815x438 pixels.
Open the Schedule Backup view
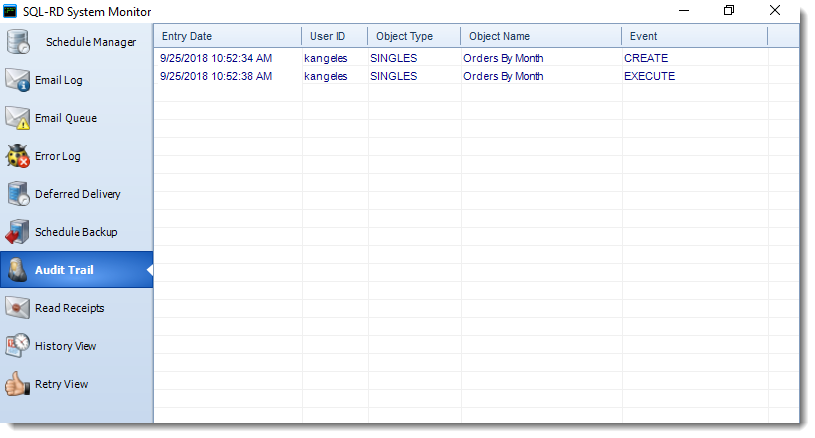point(76,232)
